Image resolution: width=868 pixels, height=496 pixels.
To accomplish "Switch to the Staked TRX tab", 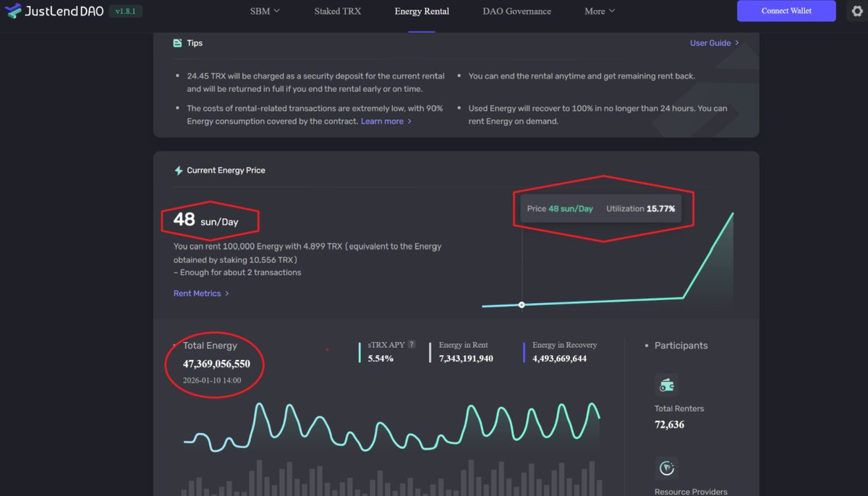I will [x=337, y=12].
